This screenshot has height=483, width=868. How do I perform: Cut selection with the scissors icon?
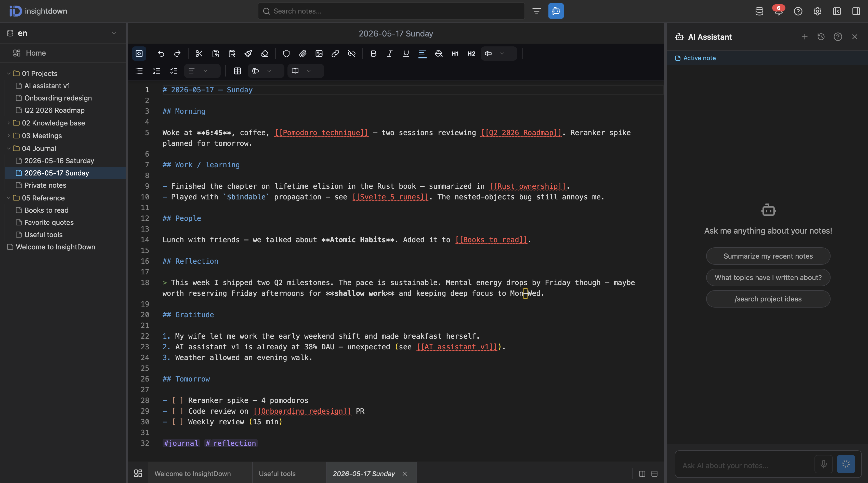tap(199, 54)
